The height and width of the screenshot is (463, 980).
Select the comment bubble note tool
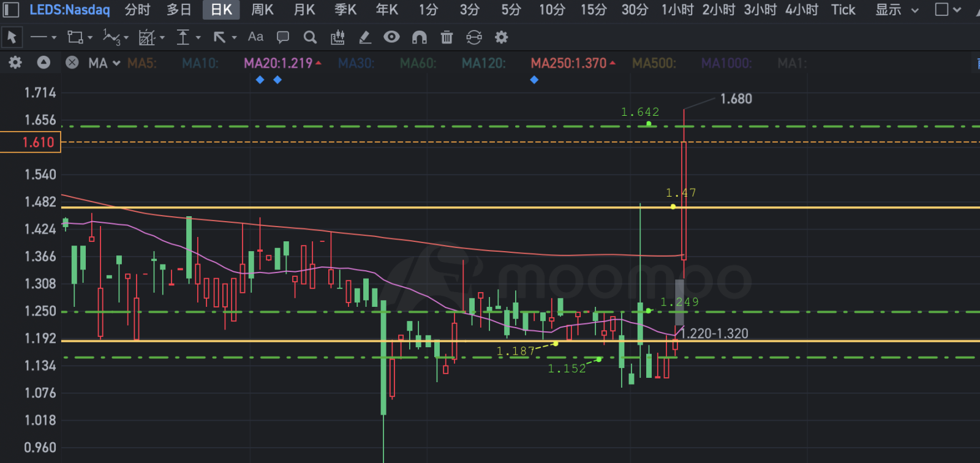(283, 37)
